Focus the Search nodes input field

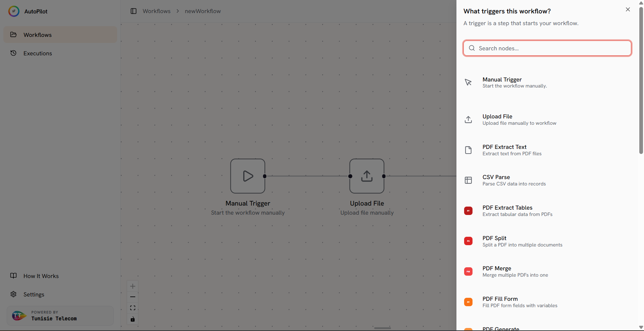point(547,48)
